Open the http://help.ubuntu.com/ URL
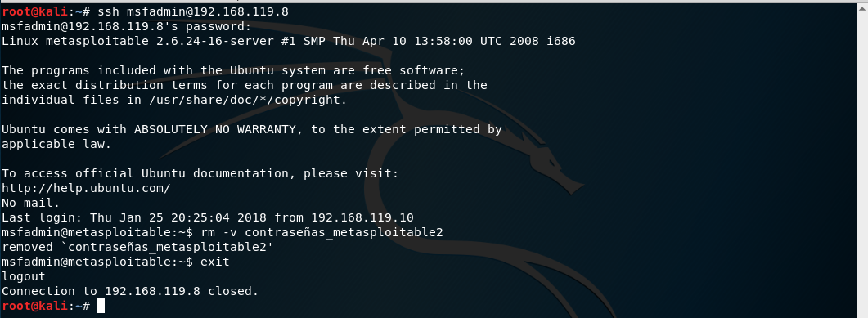The image size is (868, 318). click(x=86, y=188)
